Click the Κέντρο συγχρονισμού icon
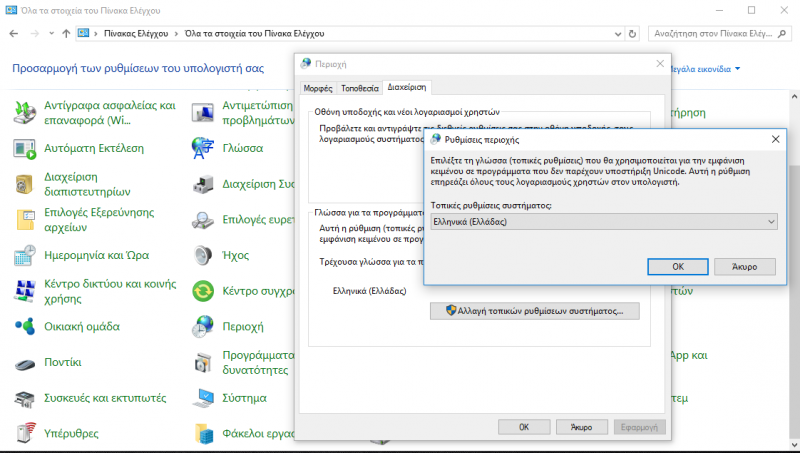The width and height of the screenshot is (800, 453). point(204,291)
